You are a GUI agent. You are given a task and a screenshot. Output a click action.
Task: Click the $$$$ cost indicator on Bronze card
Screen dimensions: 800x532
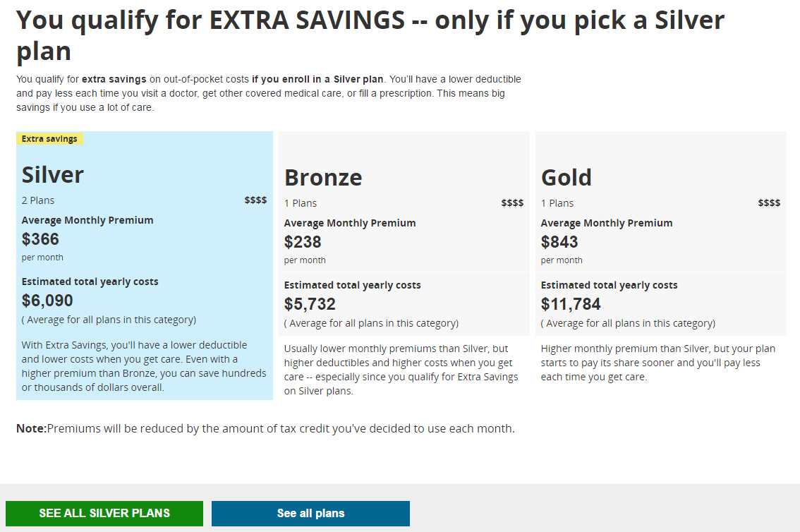coord(512,203)
